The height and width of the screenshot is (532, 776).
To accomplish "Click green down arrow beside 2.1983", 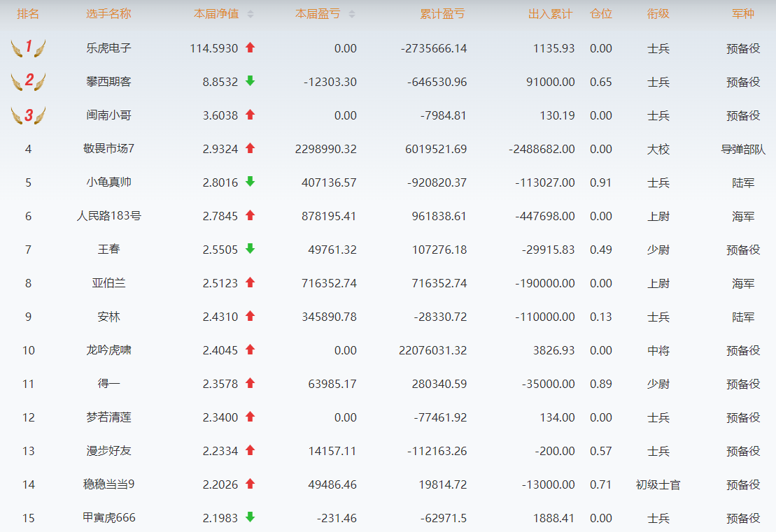I will pos(251,517).
